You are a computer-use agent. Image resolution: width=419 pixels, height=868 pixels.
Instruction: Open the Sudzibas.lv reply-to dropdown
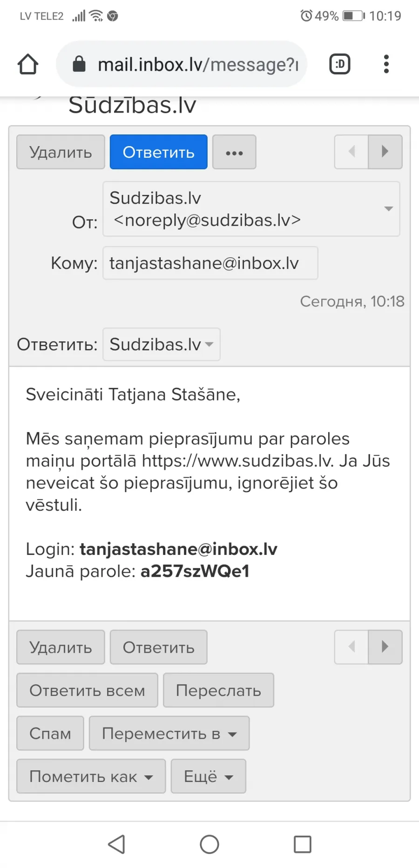coord(162,344)
